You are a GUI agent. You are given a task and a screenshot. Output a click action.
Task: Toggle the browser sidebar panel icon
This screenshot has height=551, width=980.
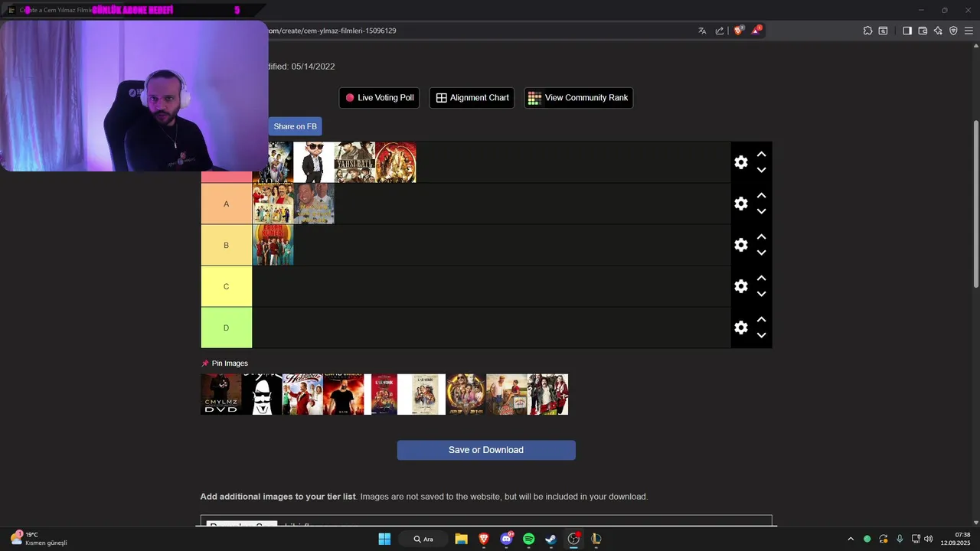(x=907, y=31)
